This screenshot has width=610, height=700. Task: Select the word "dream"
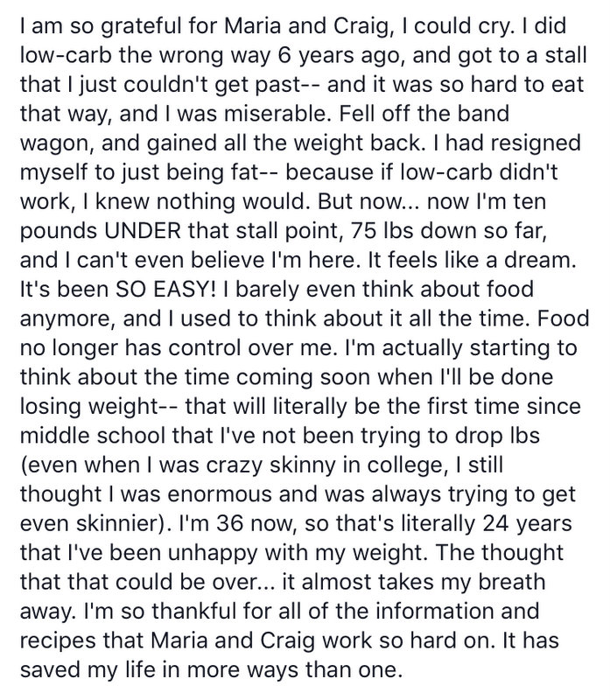pyautogui.click(x=540, y=260)
